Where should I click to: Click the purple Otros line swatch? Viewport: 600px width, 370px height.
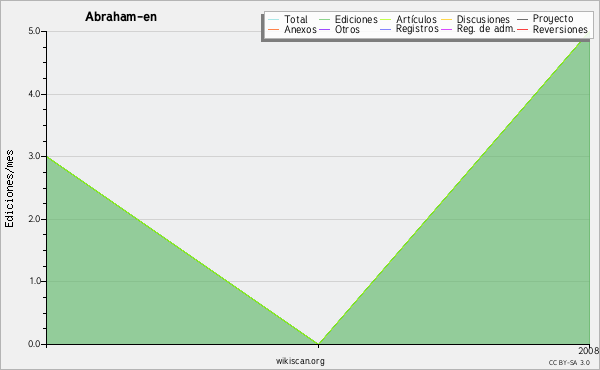(x=324, y=29)
